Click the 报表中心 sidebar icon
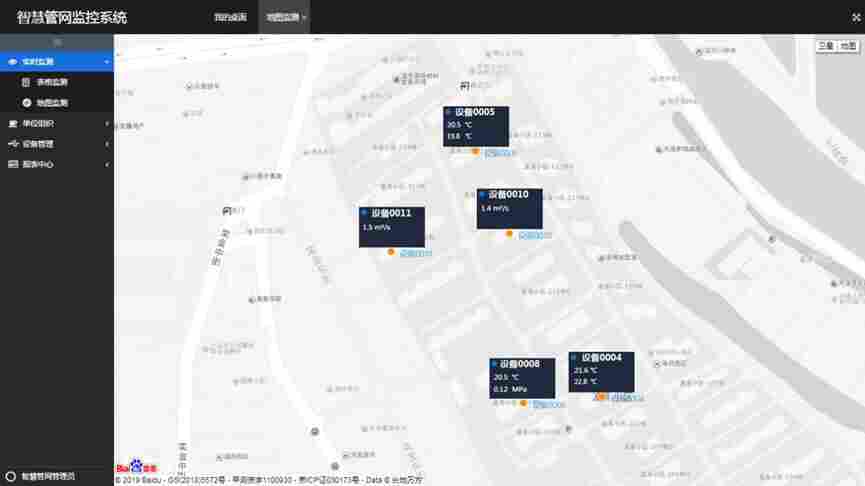The width and height of the screenshot is (865, 486). point(13,163)
